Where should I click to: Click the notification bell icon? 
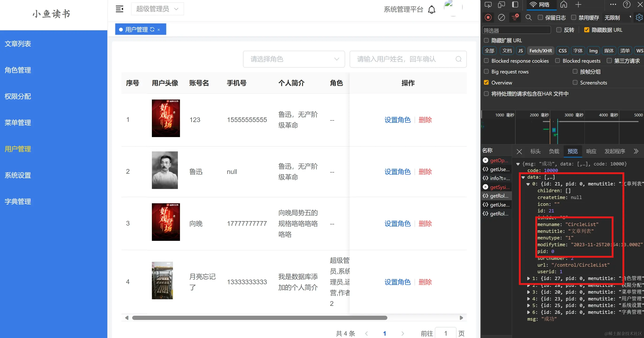[431, 10]
